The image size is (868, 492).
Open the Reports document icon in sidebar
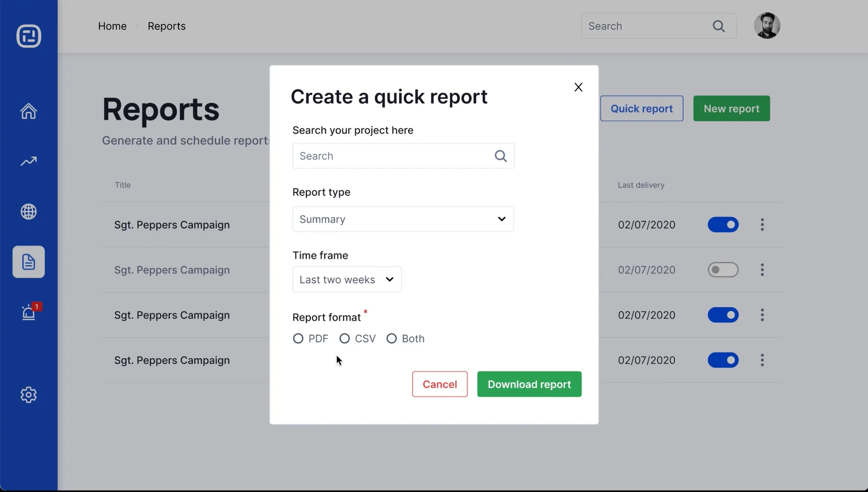tap(28, 262)
